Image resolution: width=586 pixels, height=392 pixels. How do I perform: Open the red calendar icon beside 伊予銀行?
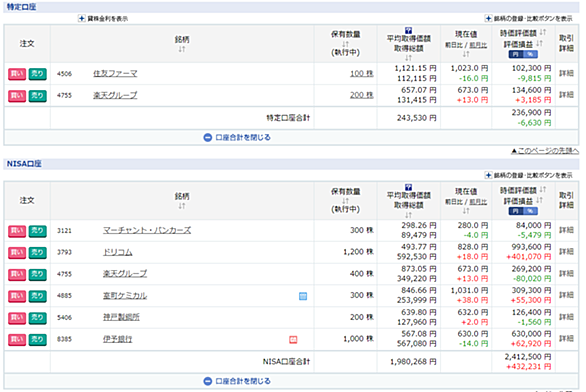pos(293,340)
